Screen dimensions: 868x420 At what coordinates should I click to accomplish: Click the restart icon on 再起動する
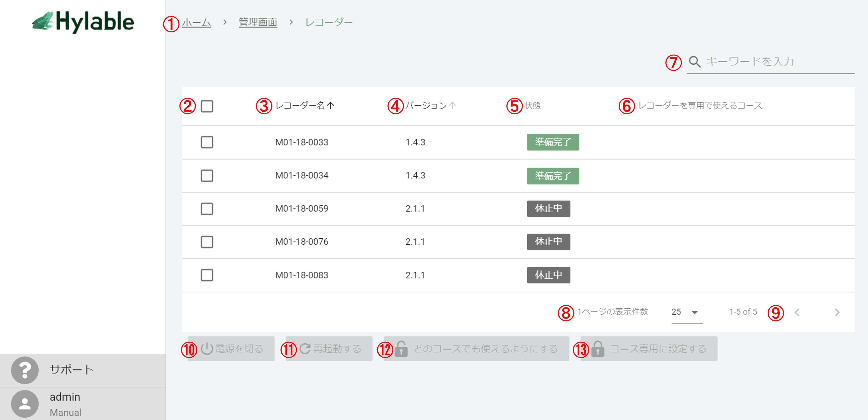305,349
